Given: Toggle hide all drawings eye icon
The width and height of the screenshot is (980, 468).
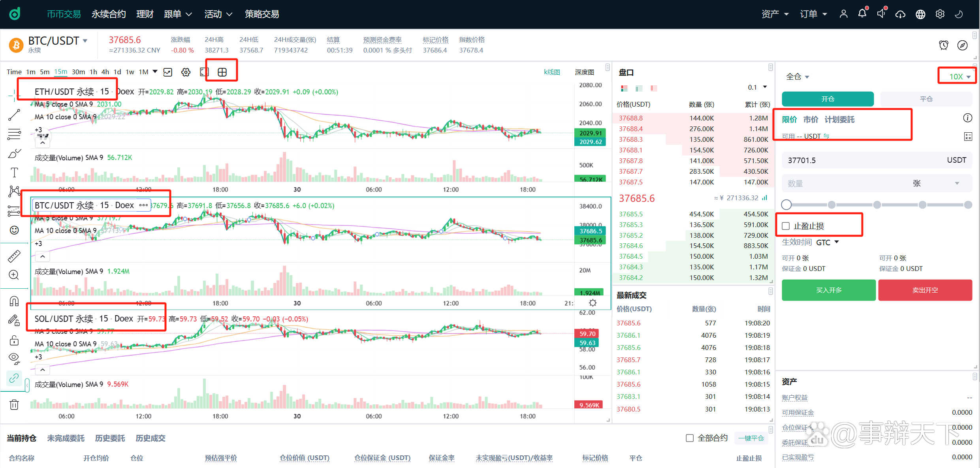Looking at the screenshot, I should click(x=14, y=359).
